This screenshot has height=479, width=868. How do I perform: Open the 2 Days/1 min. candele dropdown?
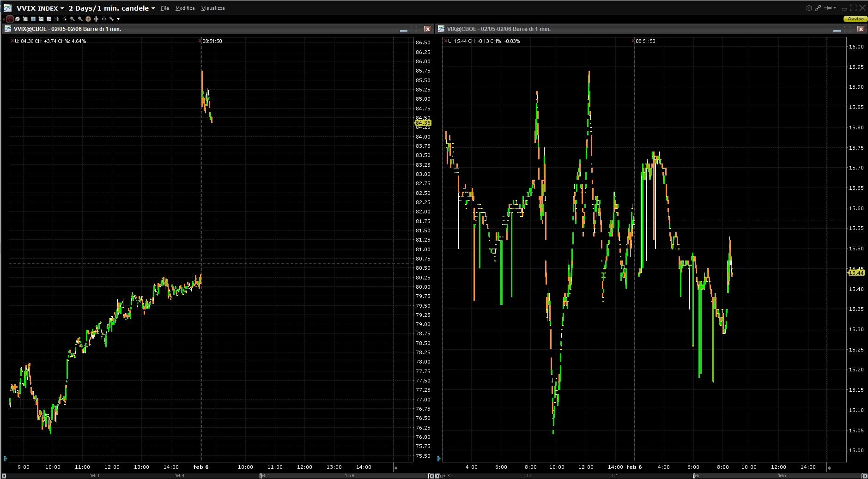click(x=153, y=8)
